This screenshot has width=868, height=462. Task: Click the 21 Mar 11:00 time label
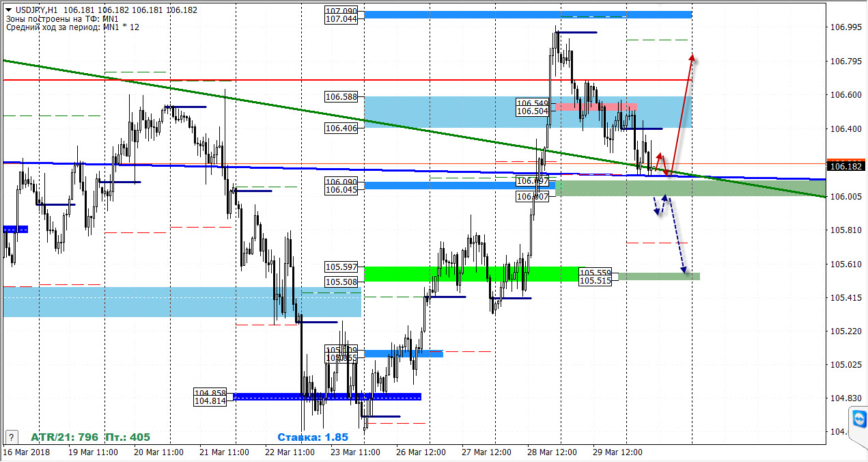pos(224,452)
